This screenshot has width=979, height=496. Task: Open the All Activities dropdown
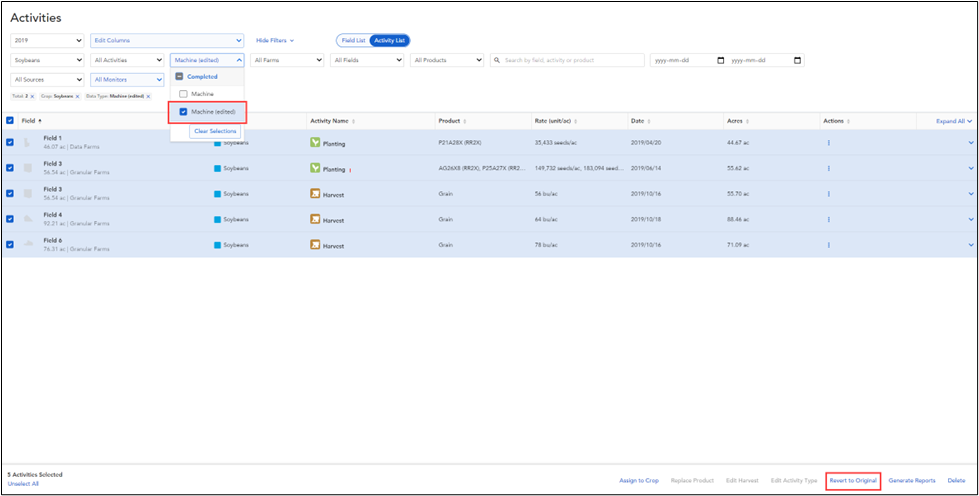pyautogui.click(x=127, y=61)
